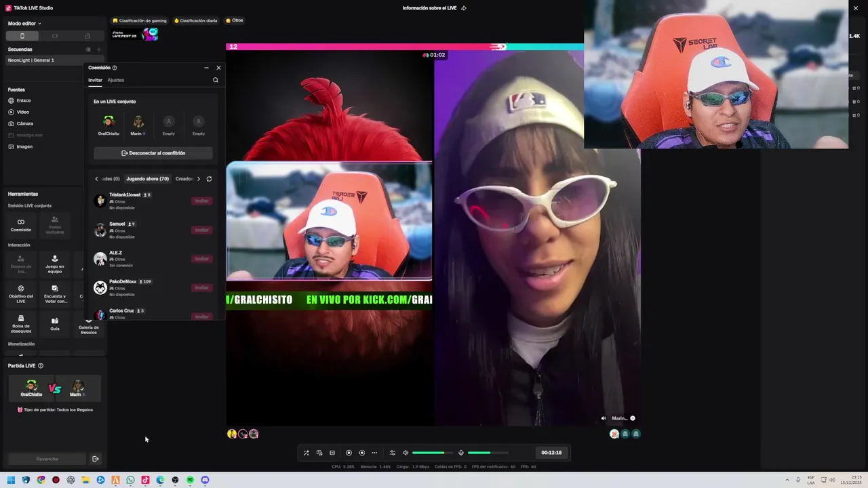The height and width of the screenshot is (488, 868).
Task: Show more tabs with right chevron
Action: point(199,179)
